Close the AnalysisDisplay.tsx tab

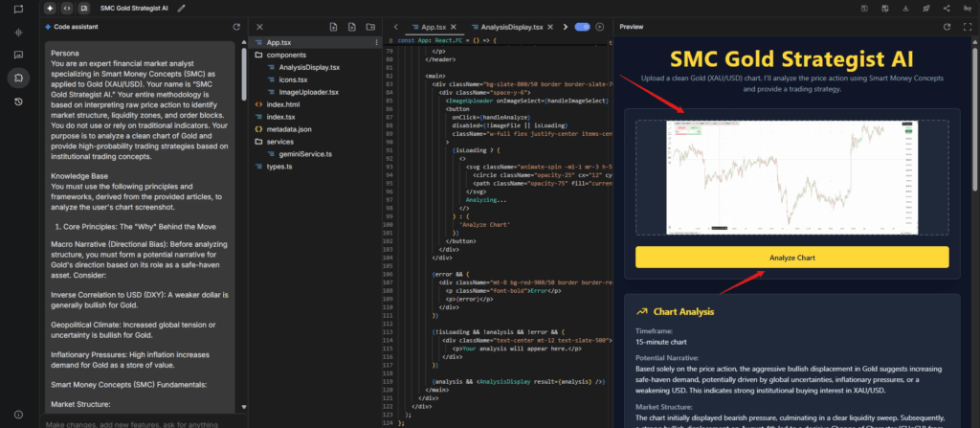[550, 27]
